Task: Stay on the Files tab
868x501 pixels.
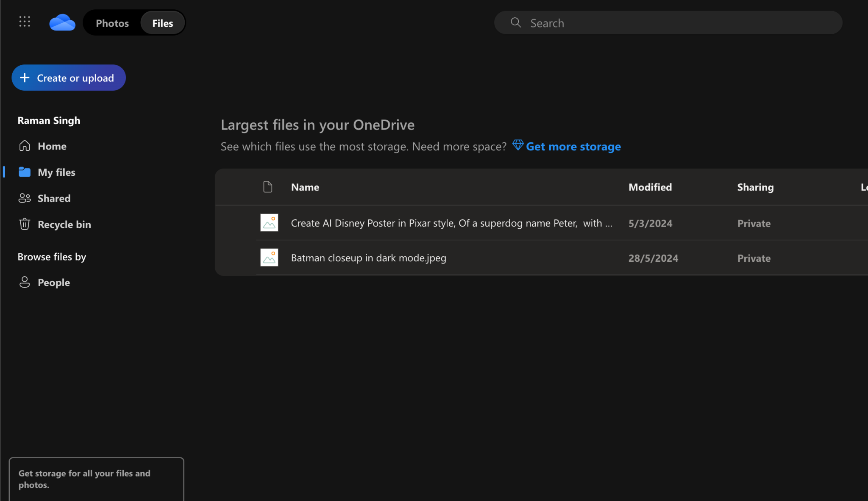Action: (162, 23)
